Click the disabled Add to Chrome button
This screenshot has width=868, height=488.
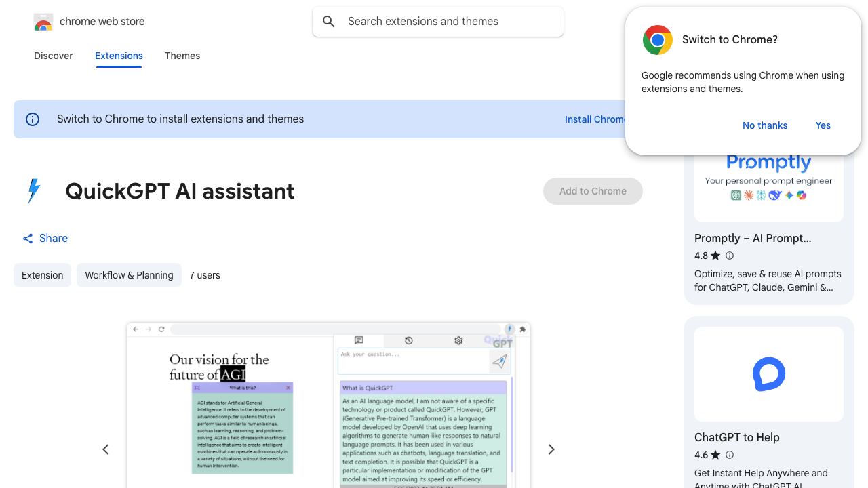[593, 191]
